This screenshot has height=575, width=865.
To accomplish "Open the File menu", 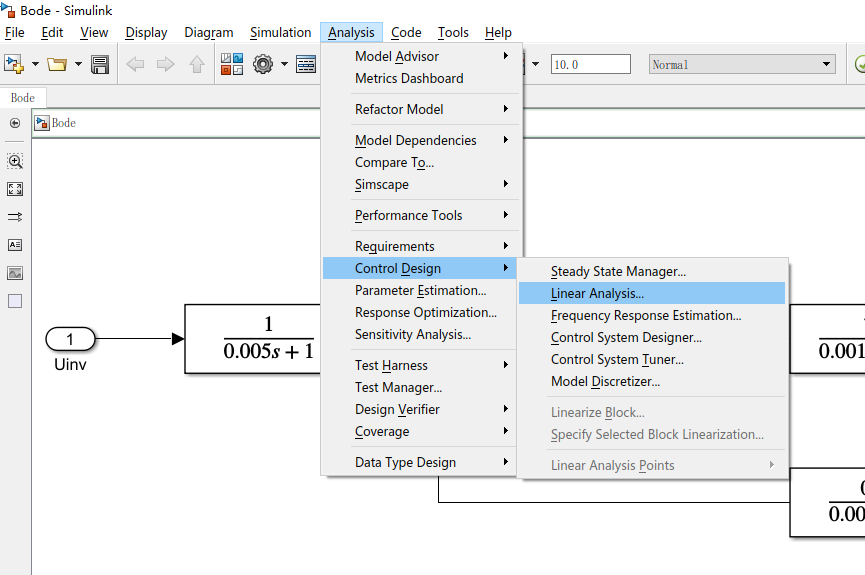I will pos(14,33).
